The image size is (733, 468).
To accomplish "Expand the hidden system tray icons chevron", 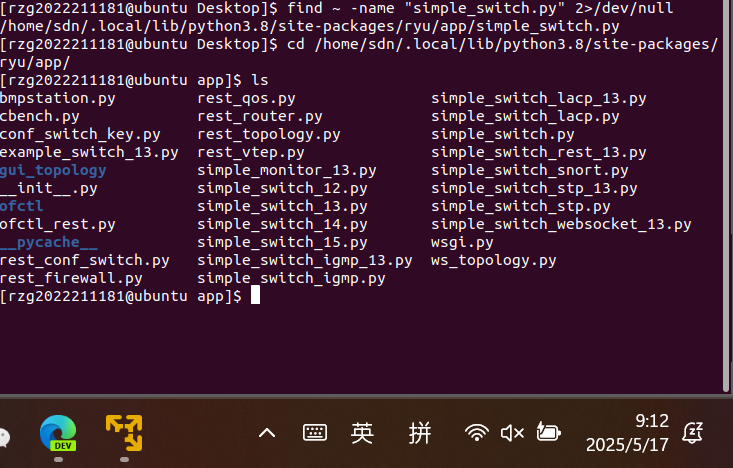I will [267, 433].
